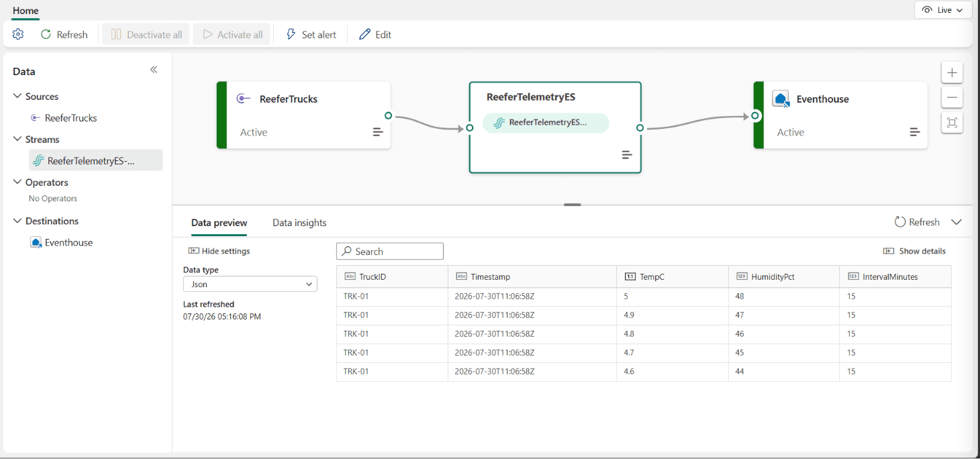The image size is (980, 459).
Task: Open Edit mode
Action: pyautogui.click(x=375, y=34)
